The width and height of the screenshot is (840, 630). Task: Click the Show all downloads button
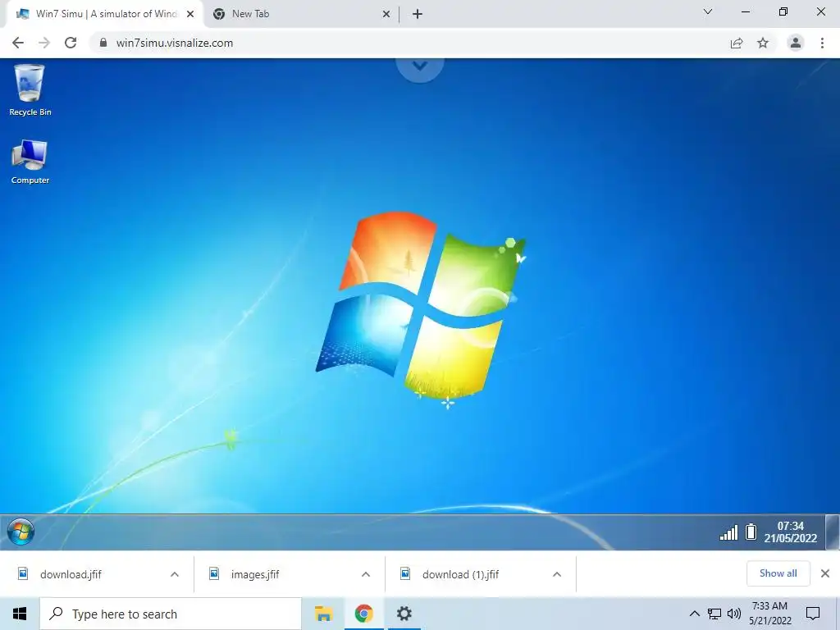(x=778, y=573)
